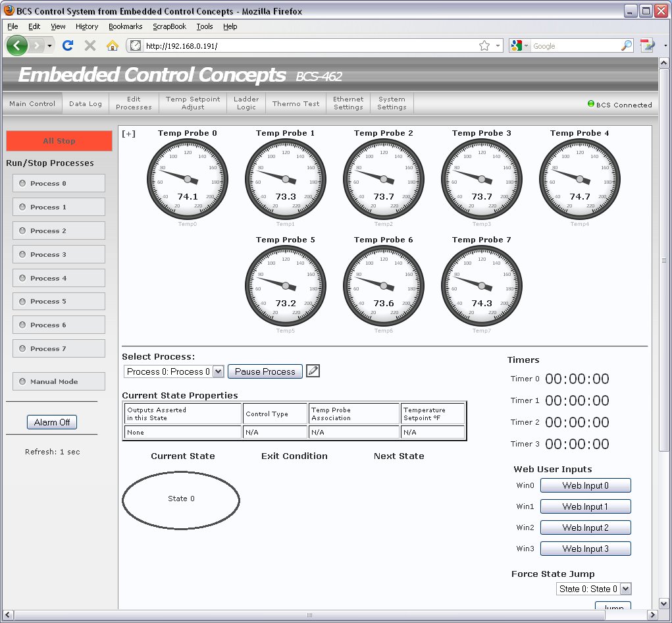Click the horizontal scrollbar thumb

309,615
